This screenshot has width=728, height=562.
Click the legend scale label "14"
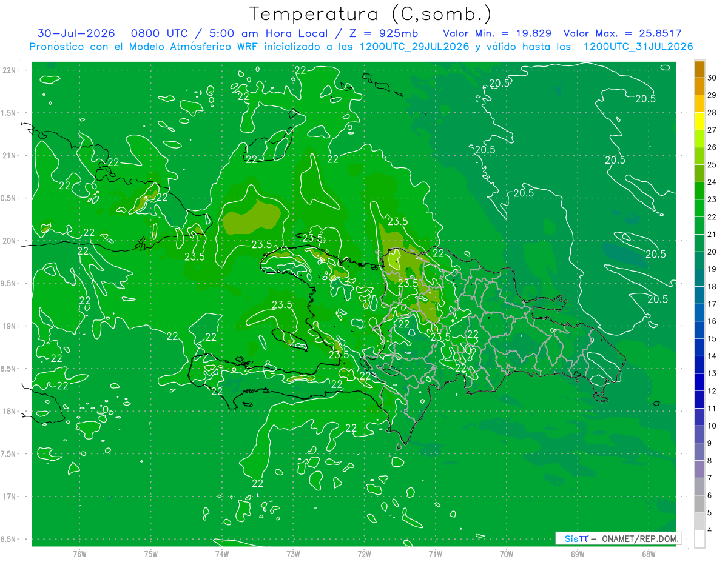click(x=712, y=356)
